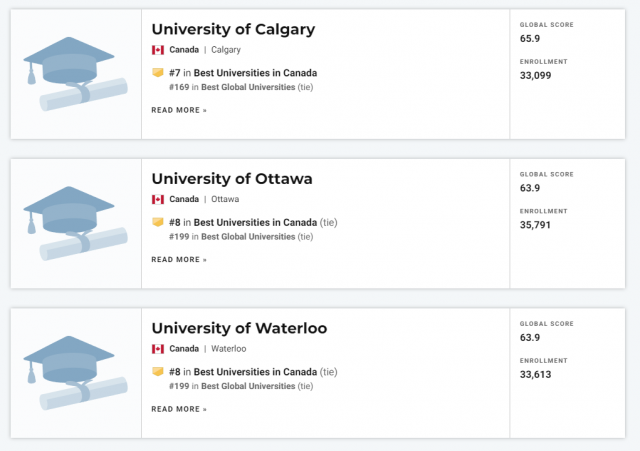Click the yellow ranking badge in the Waterloo card
The width and height of the screenshot is (640, 451).
(158, 371)
